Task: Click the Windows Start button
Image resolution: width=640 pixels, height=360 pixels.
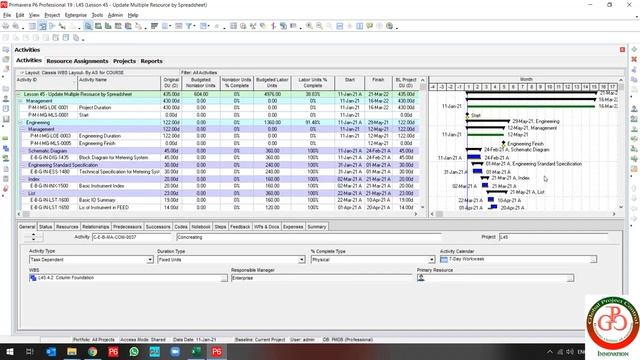Action: (x=10, y=351)
